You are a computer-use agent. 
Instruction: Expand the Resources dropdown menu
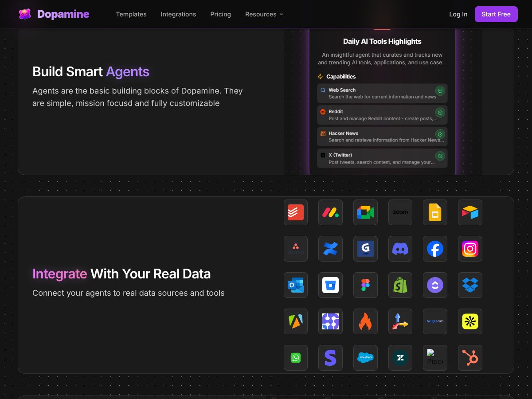[x=264, y=14]
